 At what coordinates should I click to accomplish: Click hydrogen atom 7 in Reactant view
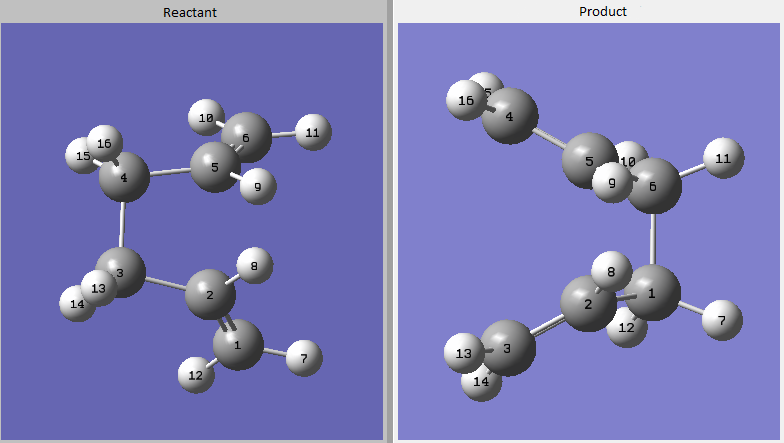point(304,358)
